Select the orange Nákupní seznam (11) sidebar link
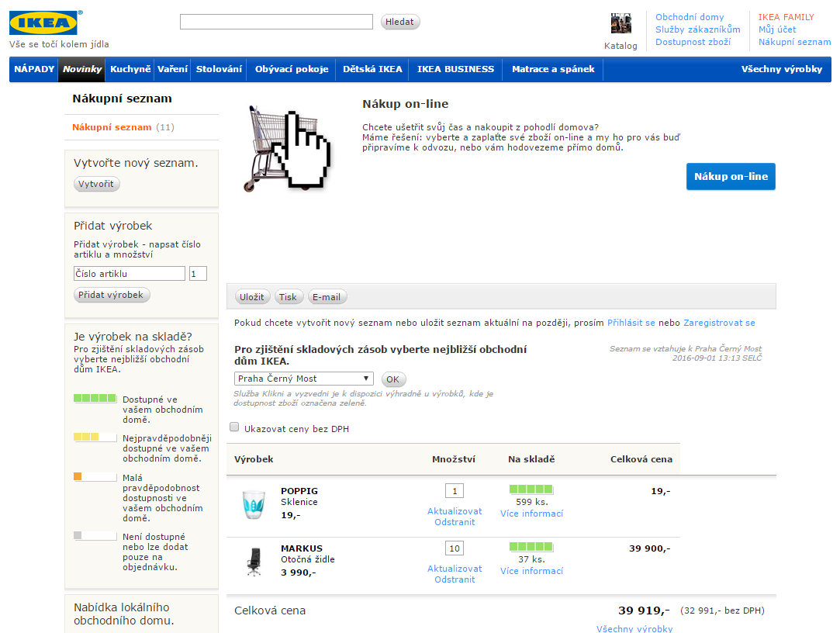 123,127
